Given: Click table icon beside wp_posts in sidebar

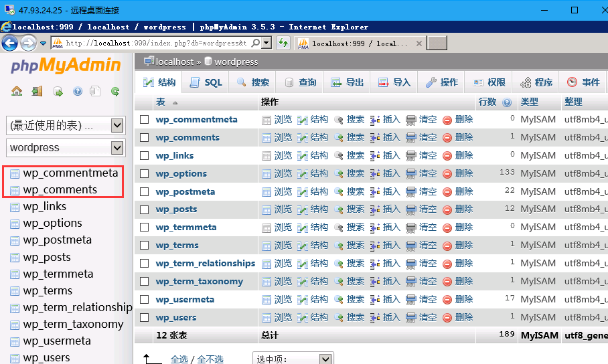Looking at the screenshot, I should pos(15,258).
